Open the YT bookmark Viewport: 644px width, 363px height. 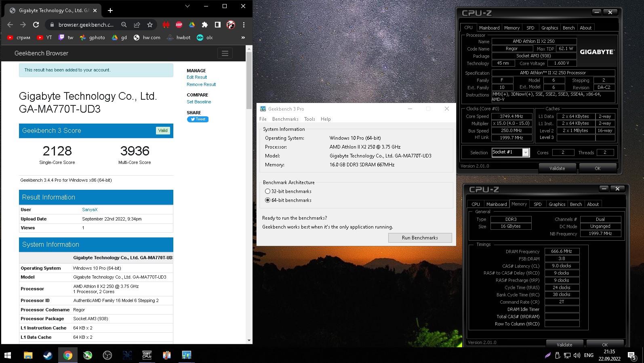tap(44, 38)
